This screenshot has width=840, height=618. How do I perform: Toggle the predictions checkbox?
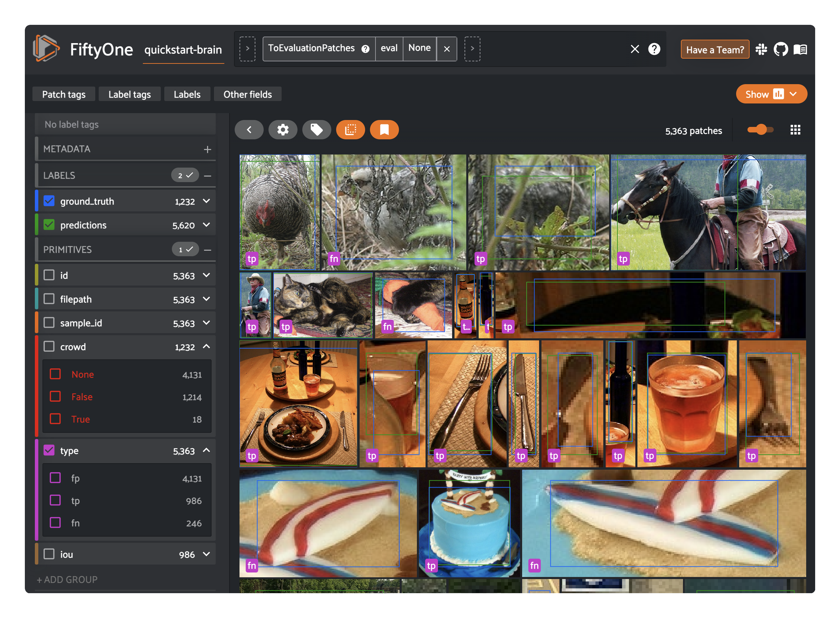[49, 225]
